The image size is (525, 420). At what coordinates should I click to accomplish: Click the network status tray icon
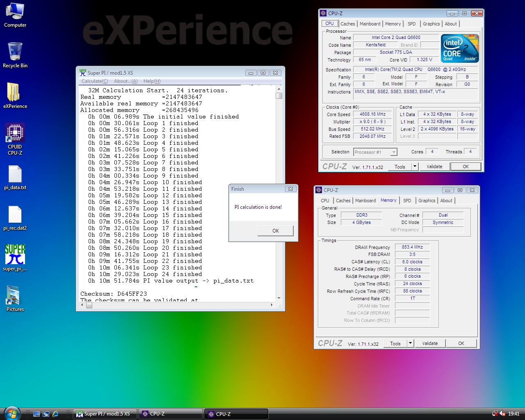495,414
